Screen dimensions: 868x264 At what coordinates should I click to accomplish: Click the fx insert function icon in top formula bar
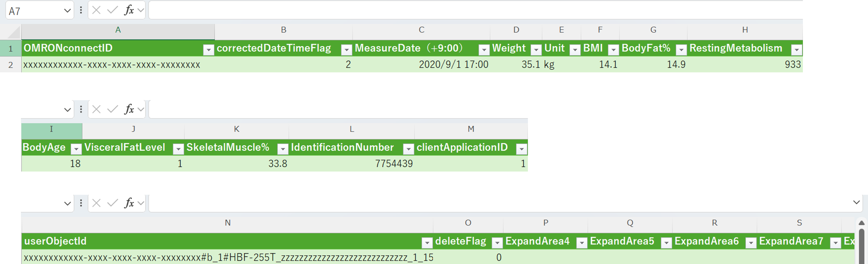tap(129, 10)
